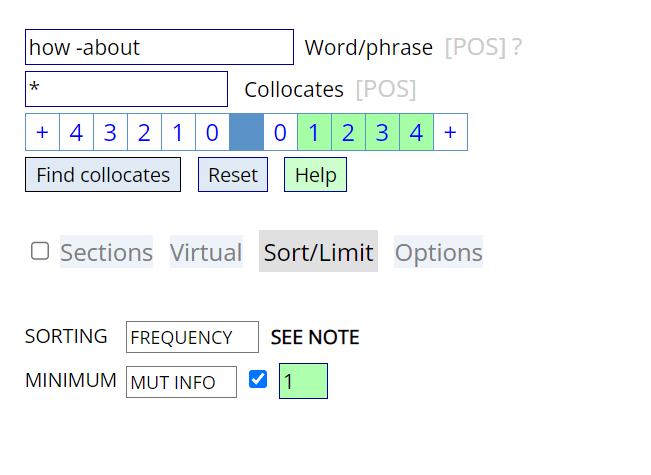Viewport: 651px width, 475px height.
Task: Select 2 words right of node
Action: click(348, 132)
